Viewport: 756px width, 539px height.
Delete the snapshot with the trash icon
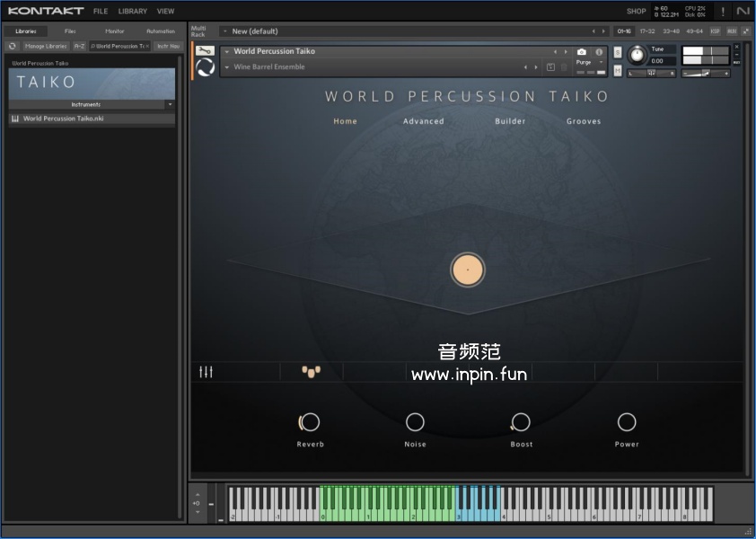point(564,67)
